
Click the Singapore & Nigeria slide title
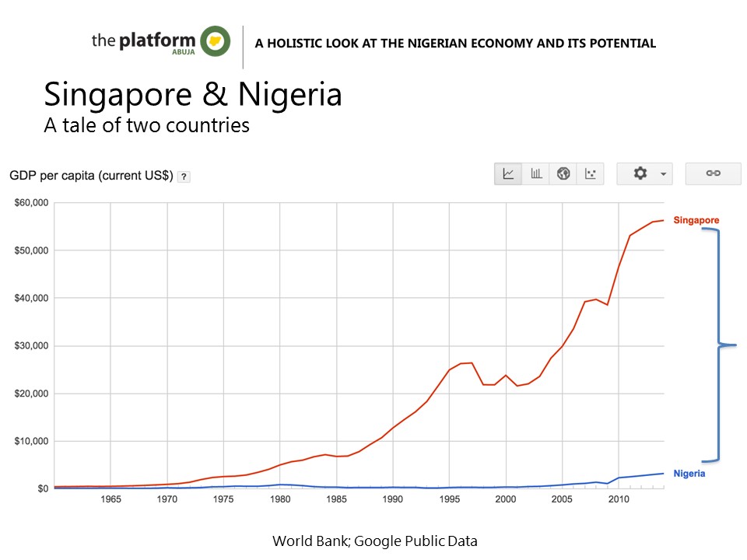point(193,95)
